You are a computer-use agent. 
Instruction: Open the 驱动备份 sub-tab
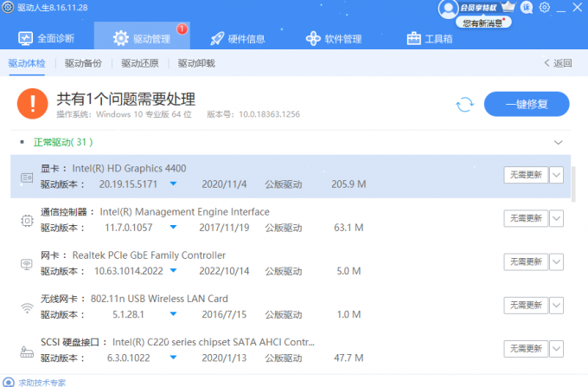point(83,63)
